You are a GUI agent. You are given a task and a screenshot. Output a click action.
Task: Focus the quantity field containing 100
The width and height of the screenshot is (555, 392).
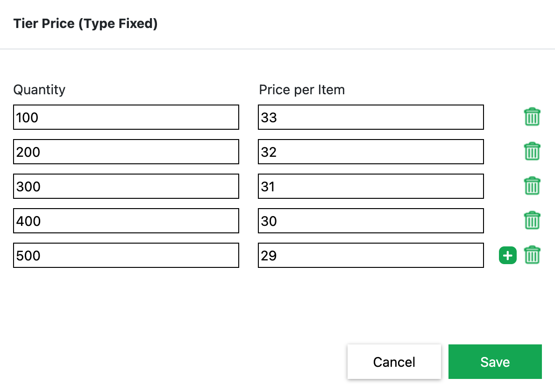pyautogui.click(x=126, y=117)
